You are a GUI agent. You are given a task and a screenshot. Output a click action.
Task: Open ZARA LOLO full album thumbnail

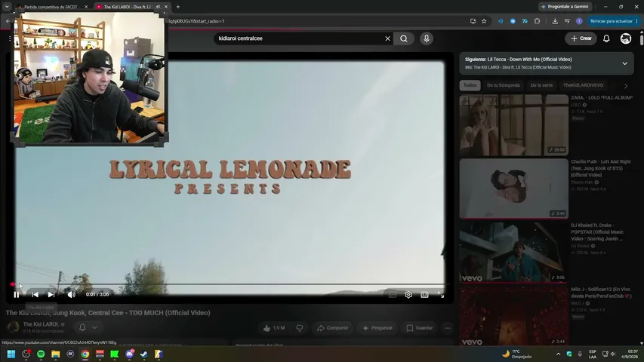pos(514,125)
